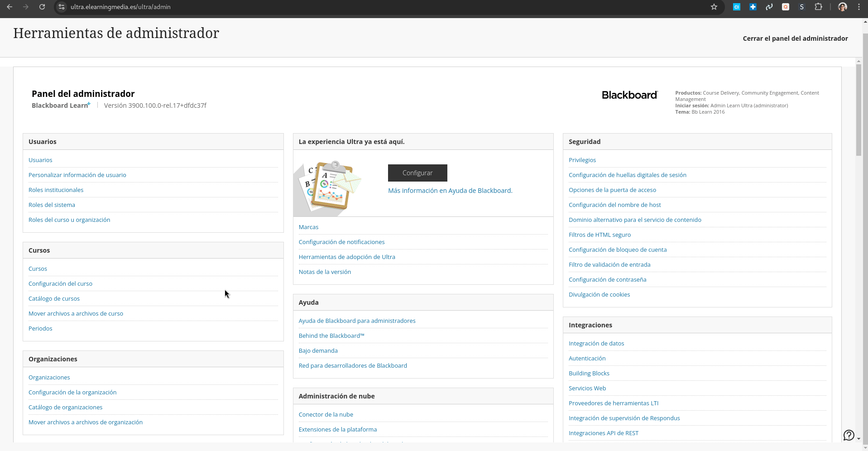Open Roles institucionales
The width and height of the screenshot is (868, 451).
56,190
